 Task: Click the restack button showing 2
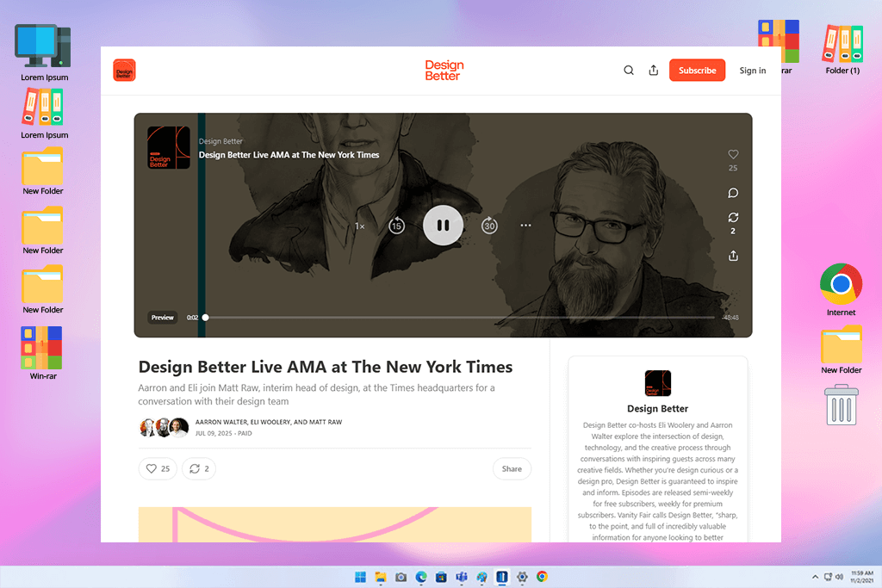pyautogui.click(x=199, y=469)
